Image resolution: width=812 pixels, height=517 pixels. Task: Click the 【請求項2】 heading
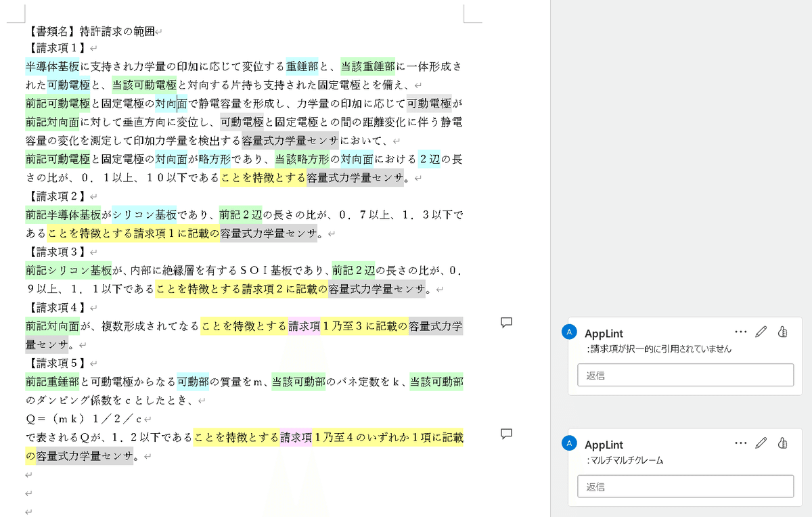(x=57, y=196)
